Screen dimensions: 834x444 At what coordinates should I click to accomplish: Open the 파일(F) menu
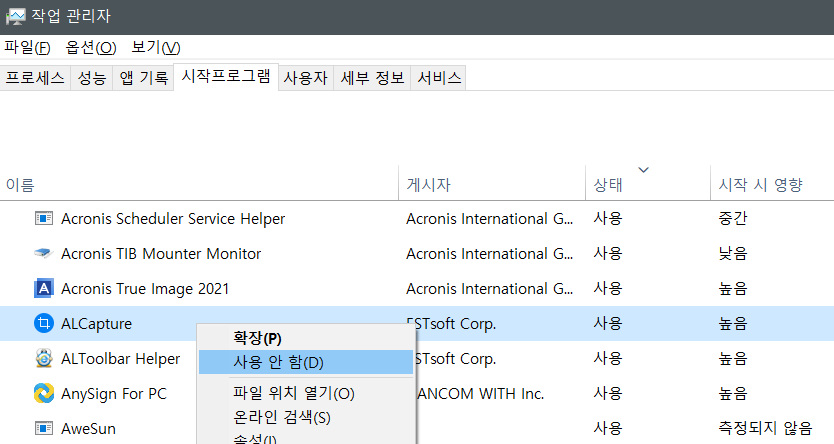[27, 47]
